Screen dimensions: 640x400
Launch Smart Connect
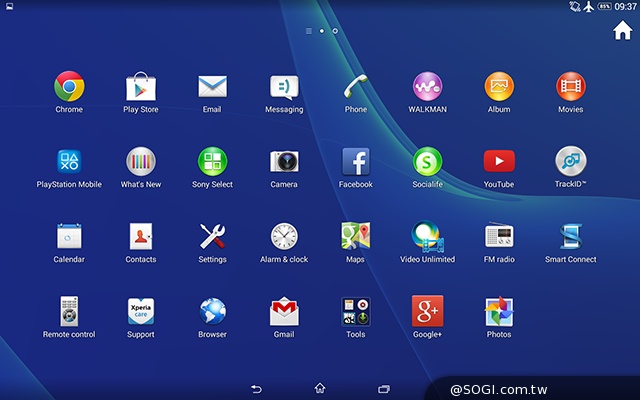[x=571, y=236]
